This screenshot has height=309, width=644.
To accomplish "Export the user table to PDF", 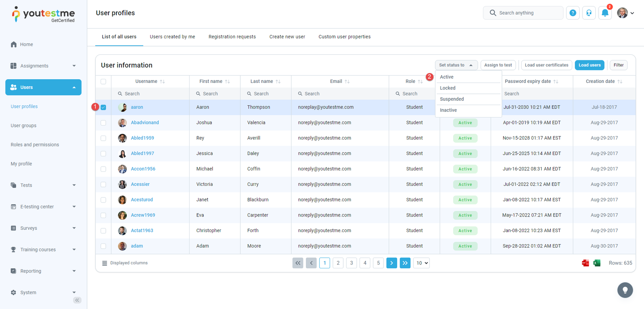I will pos(585,263).
